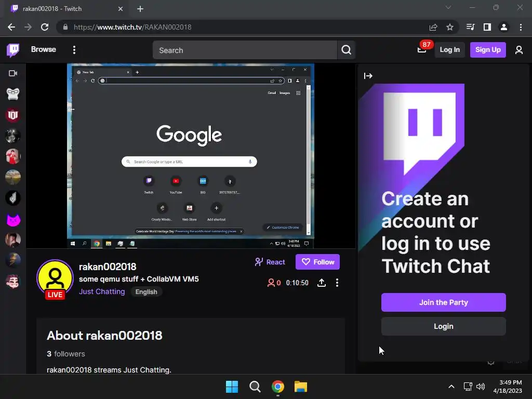This screenshot has height=399, width=532.
Task: Collapse the chat panel with arrow icon
Action: (x=368, y=76)
